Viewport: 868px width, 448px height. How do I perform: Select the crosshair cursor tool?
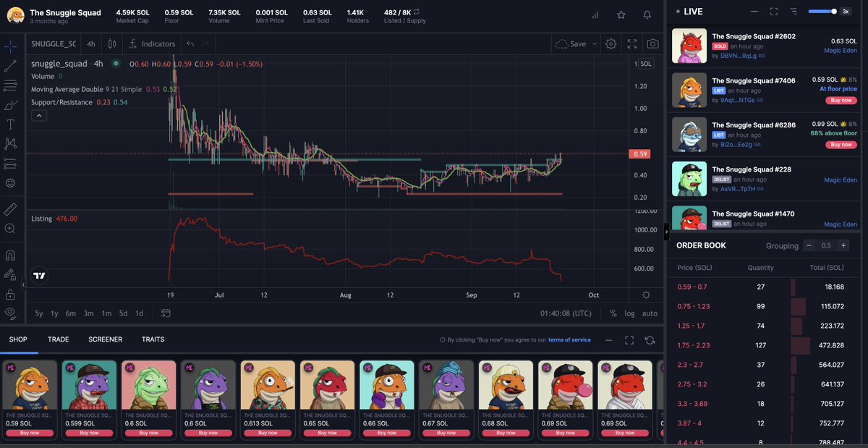(x=10, y=47)
